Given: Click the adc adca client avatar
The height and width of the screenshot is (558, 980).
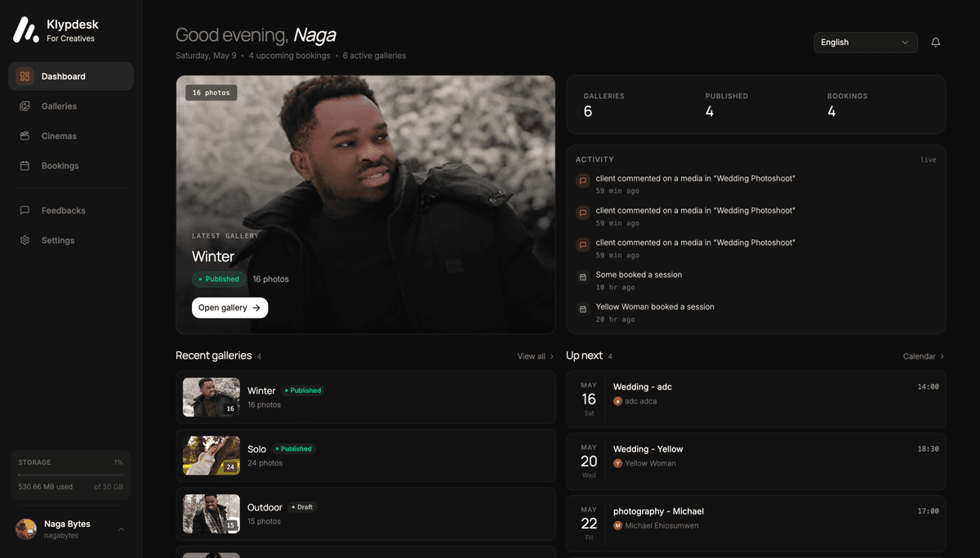Looking at the screenshot, I should coord(617,401).
